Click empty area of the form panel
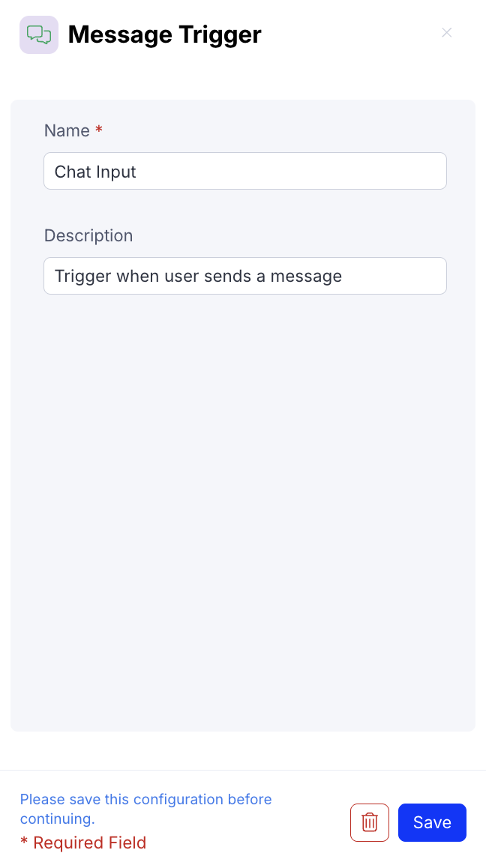The width and height of the screenshot is (486, 868). click(243, 510)
